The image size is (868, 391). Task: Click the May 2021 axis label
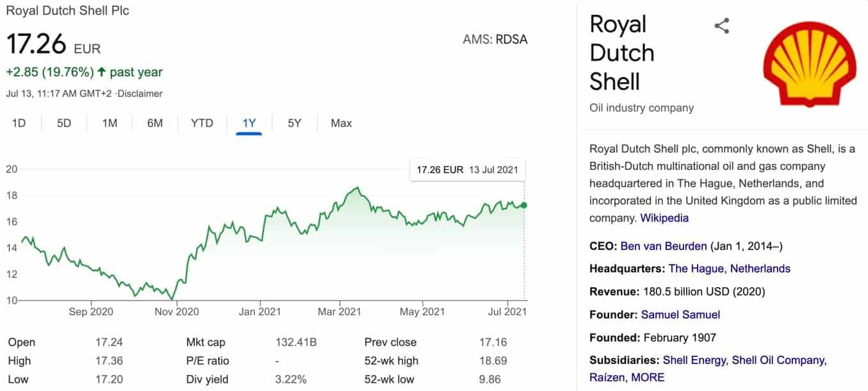click(x=423, y=312)
